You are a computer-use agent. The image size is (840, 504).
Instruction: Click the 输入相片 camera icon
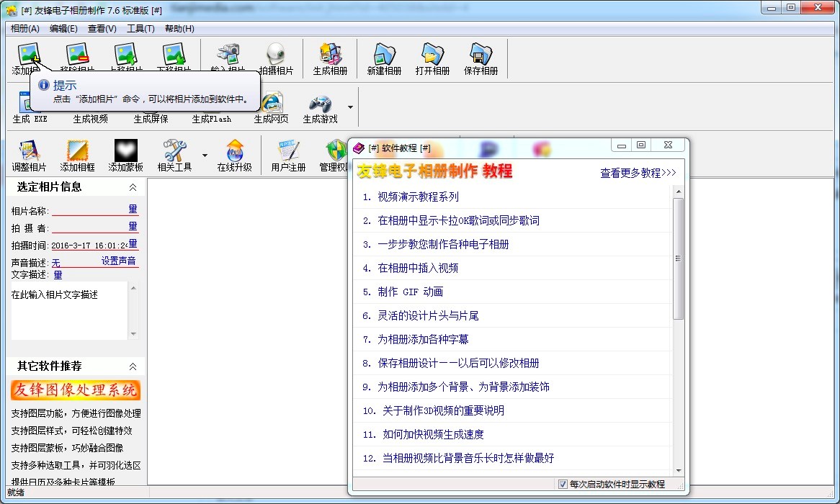click(228, 54)
